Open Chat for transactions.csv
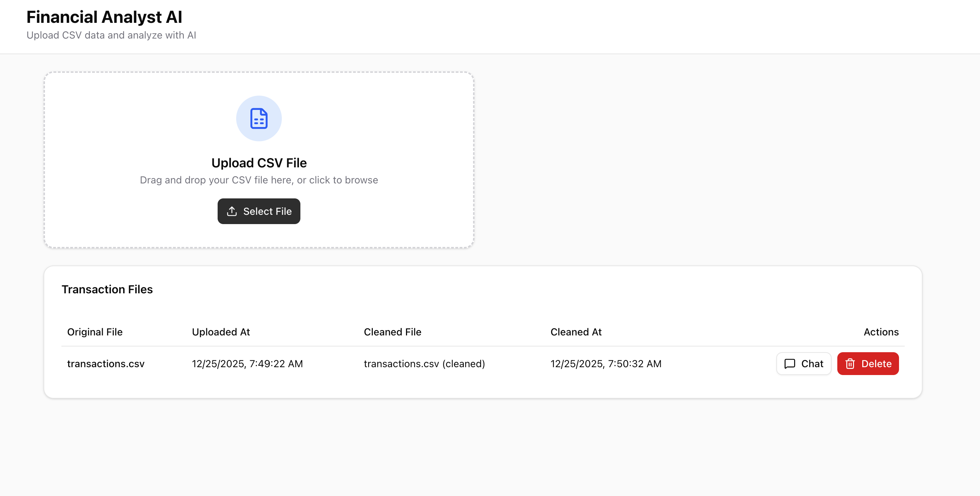 pyautogui.click(x=803, y=364)
